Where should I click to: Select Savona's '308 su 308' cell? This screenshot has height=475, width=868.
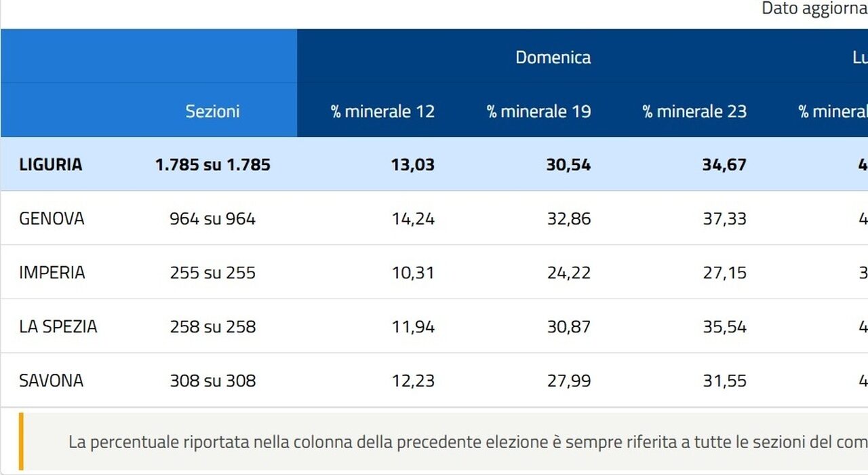click(213, 381)
